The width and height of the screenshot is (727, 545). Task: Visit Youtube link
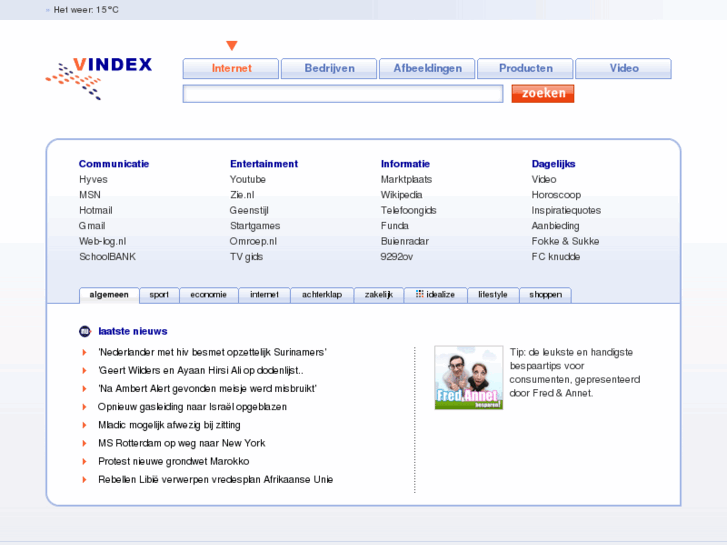point(248,180)
